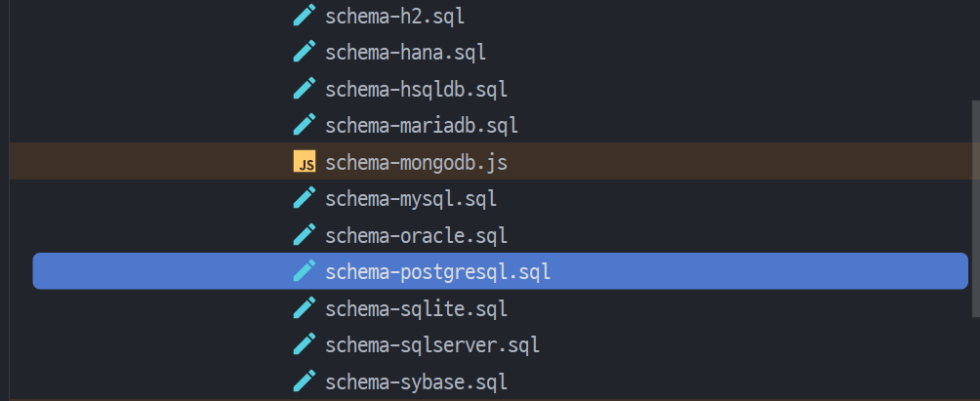Select the schema-hana.sql file label
Viewport: 980px width, 401px height.
coord(405,52)
